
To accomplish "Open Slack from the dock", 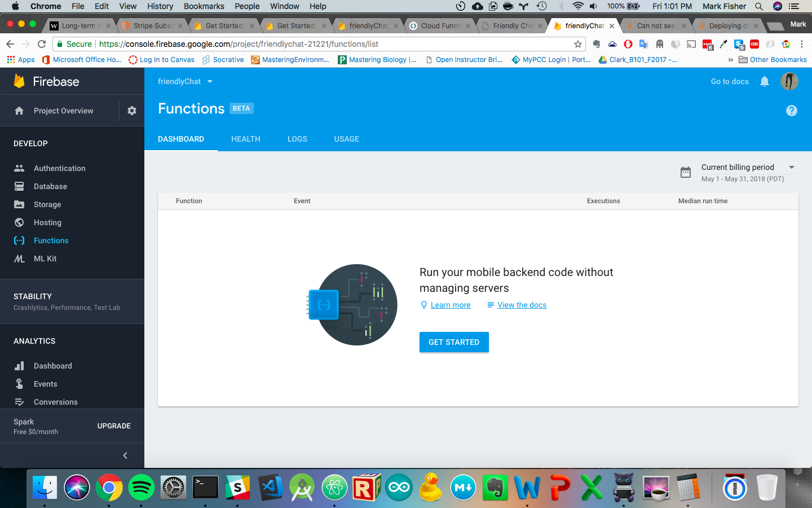I will point(238,487).
